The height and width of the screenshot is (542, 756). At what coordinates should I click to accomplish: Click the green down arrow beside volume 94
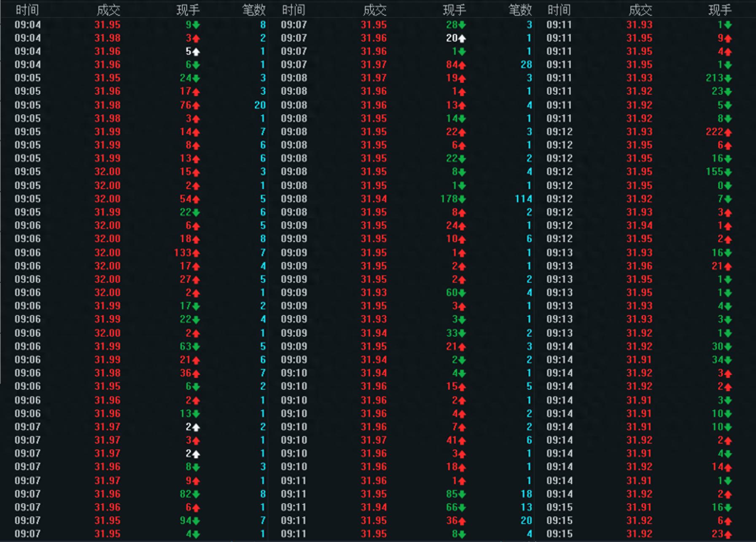click(x=196, y=521)
